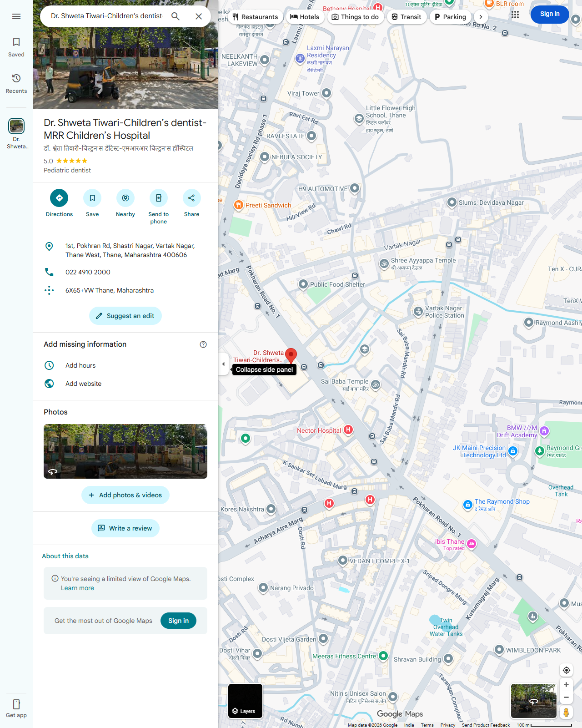The height and width of the screenshot is (728, 582).
Task: Click Send Product Feedback link
Action: coord(486,725)
